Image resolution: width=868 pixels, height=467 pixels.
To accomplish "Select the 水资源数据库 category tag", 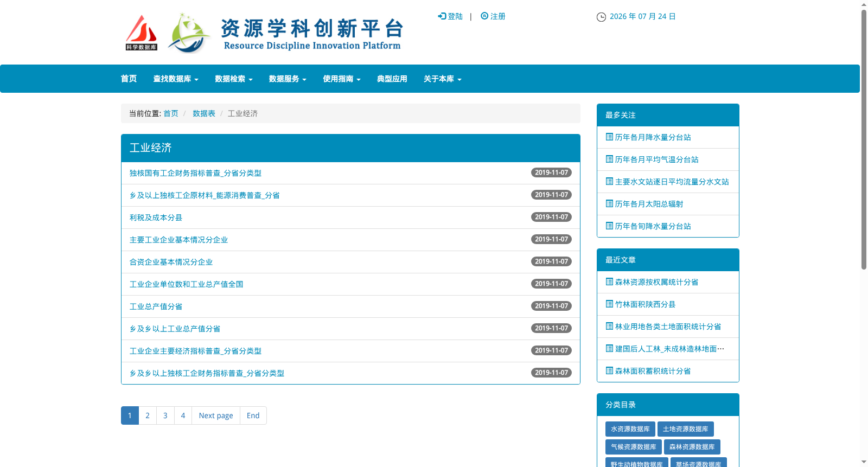I will coord(630,429).
